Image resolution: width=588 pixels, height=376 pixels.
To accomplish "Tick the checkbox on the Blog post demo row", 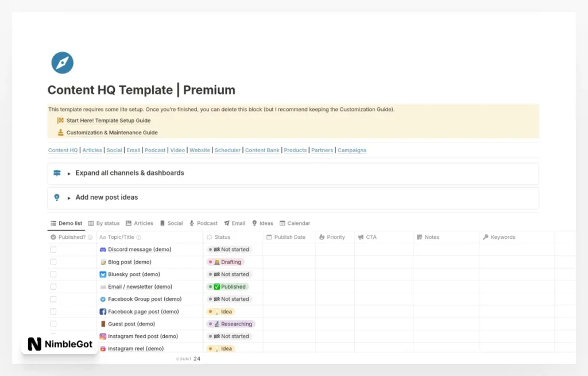I will click(53, 262).
